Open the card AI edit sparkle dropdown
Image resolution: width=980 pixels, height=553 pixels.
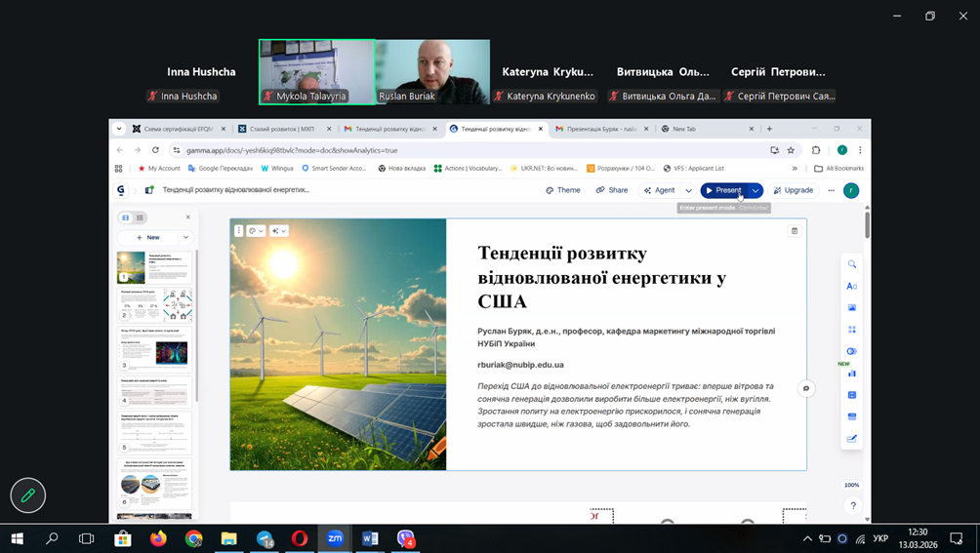click(x=279, y=231)
